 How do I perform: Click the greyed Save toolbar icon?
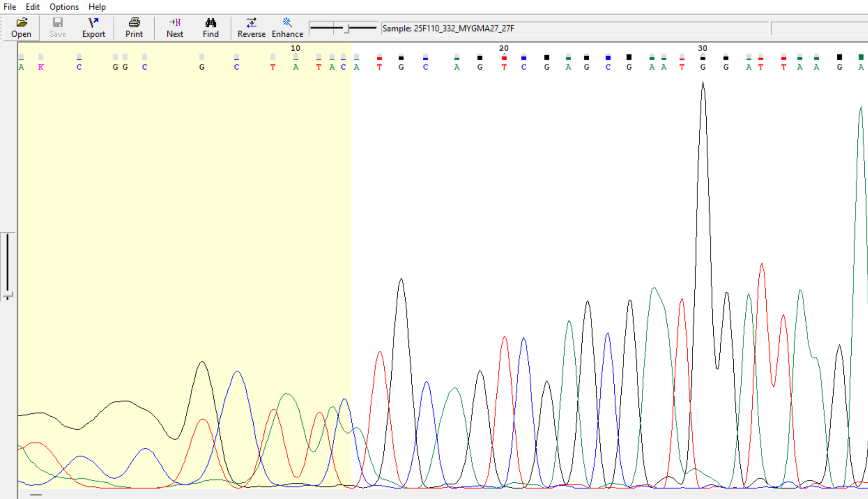point(58,28)
